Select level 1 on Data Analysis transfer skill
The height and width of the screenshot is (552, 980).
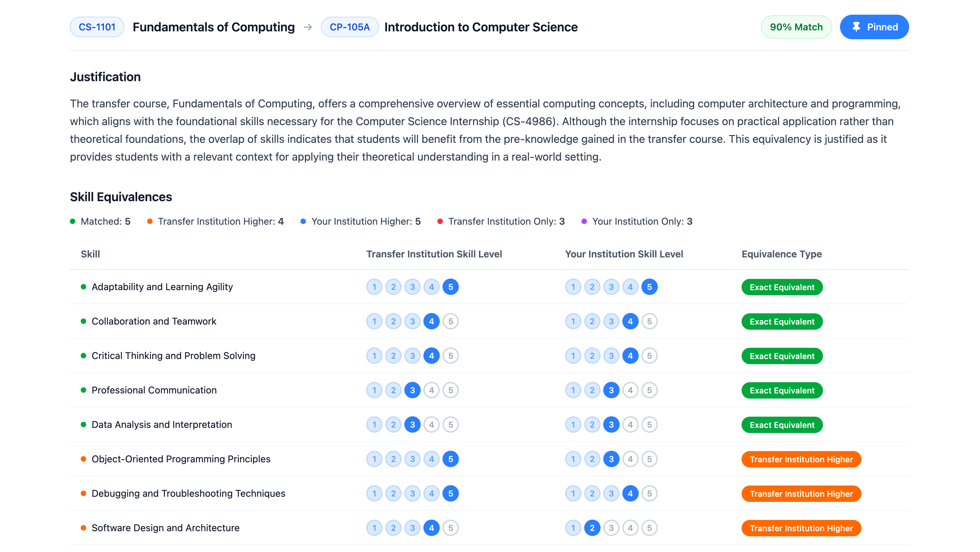[x=374, y=424]
